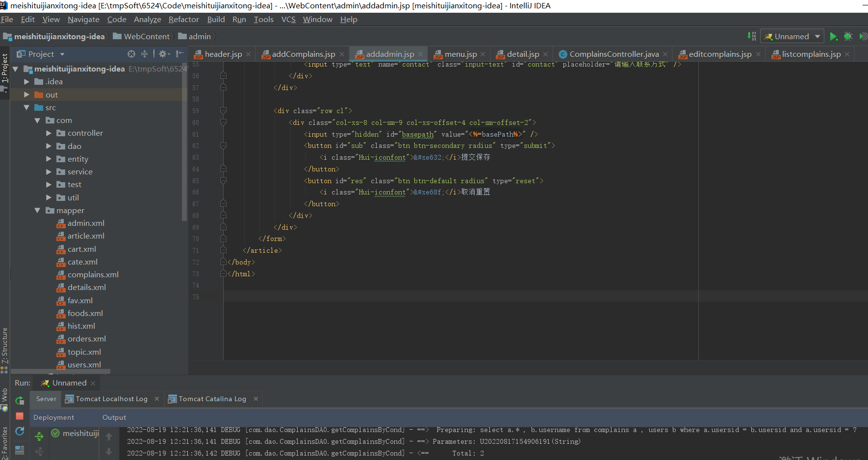The image size is (868, 460).
Task: Open the File menu
Action: click(7, 20)
